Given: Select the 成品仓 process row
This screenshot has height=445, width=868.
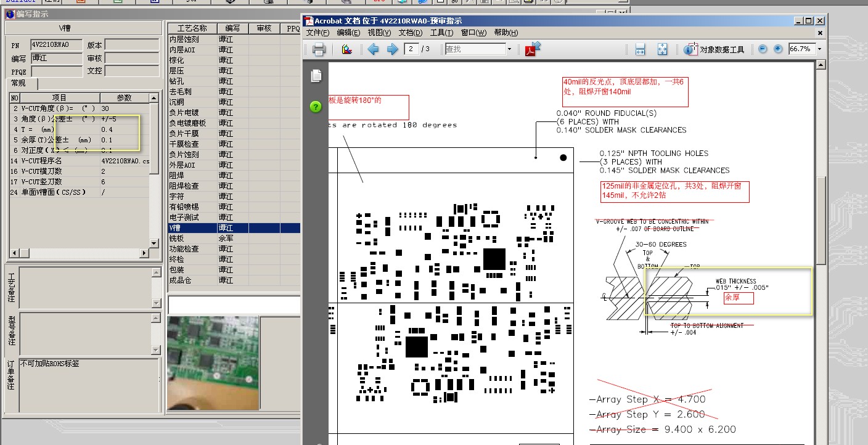Looking at the screenshot, I should click(234, 280).
